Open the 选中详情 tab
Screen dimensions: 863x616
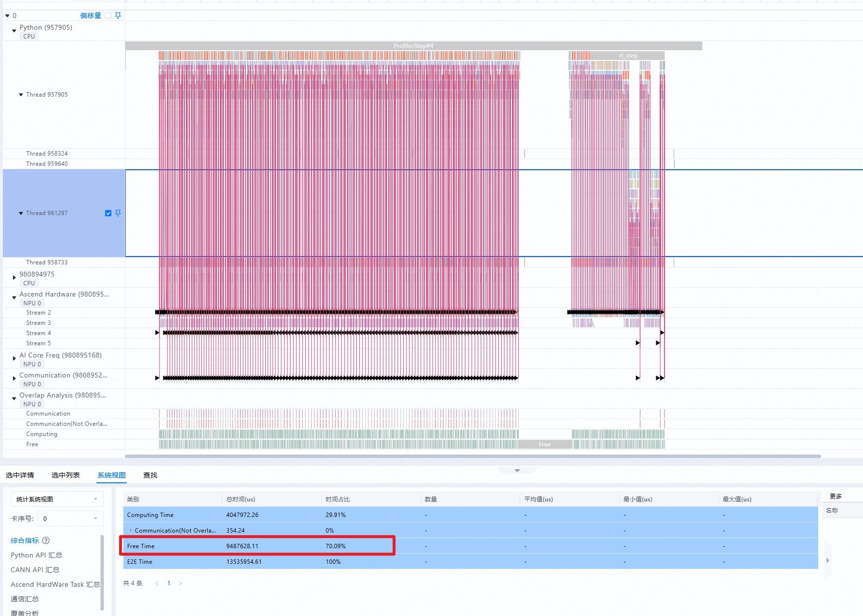pyautogui.click(x=20, y=475)
